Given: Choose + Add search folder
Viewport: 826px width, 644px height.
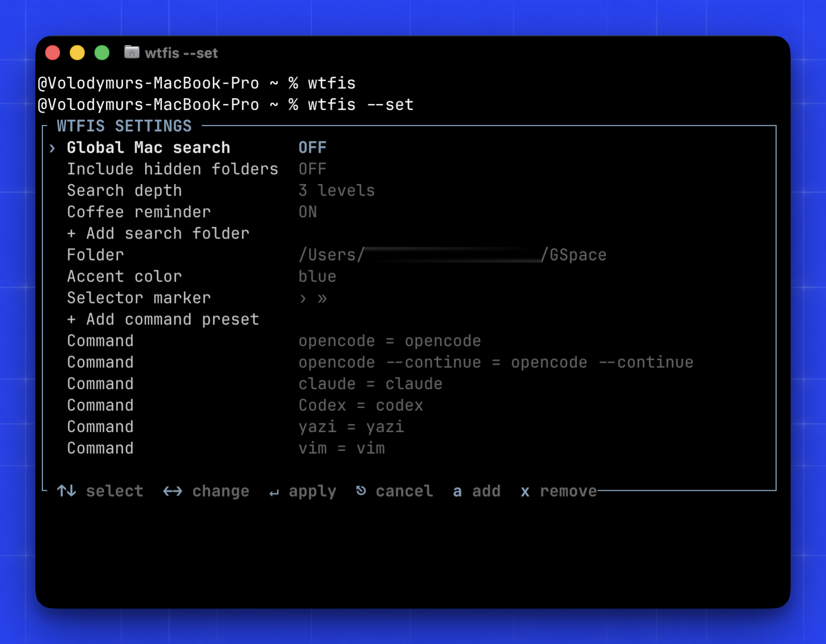Looking at the screenshot, I should [158, 233].
